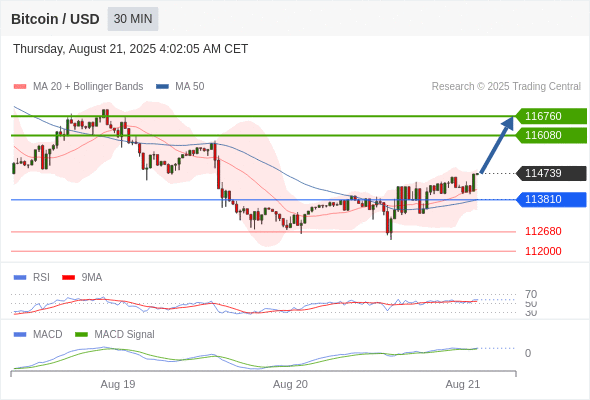Screen dimensions: 590x400
Task: Click the blue MACD legend marker
Action: [20, 335]
